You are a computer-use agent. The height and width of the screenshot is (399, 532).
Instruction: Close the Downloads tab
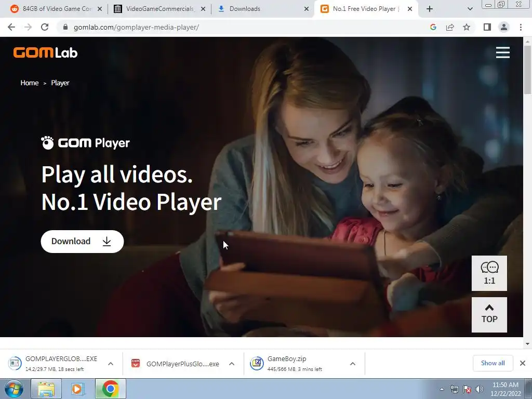307,9
